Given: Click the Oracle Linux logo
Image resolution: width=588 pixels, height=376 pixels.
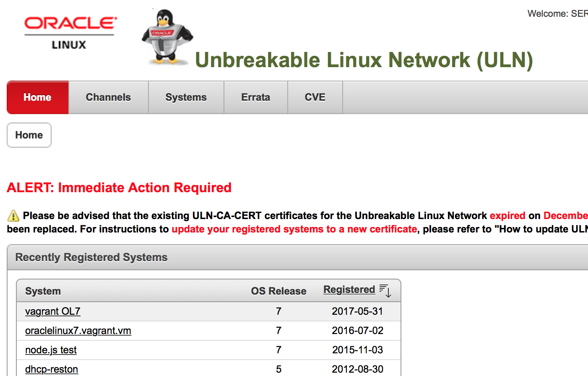Looking at the screenshot, I should (x=70, y=33).
